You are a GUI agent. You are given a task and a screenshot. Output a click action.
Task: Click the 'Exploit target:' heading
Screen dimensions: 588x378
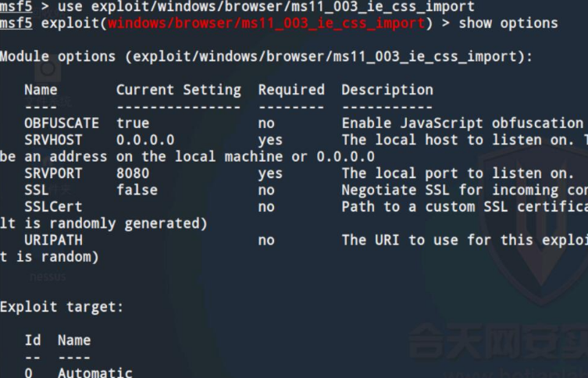tap(62, 307)
